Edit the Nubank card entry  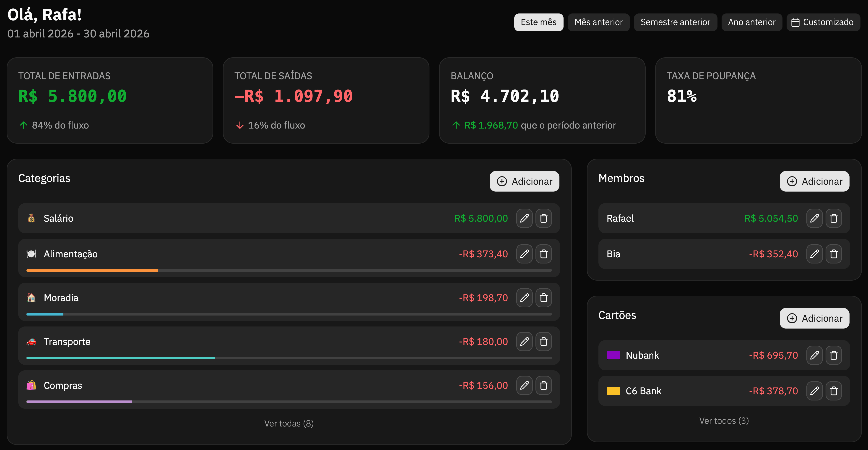(x=814, y=355)
